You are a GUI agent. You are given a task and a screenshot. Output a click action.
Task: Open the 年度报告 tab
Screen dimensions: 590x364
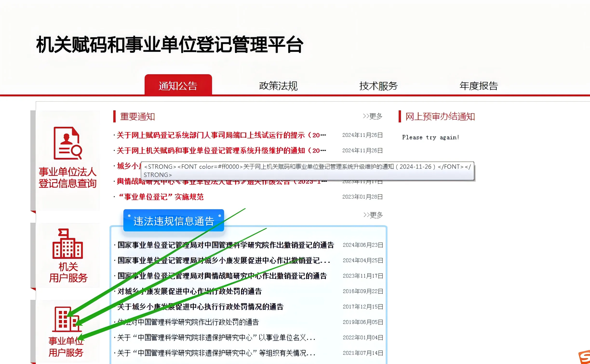click(479, 86)
